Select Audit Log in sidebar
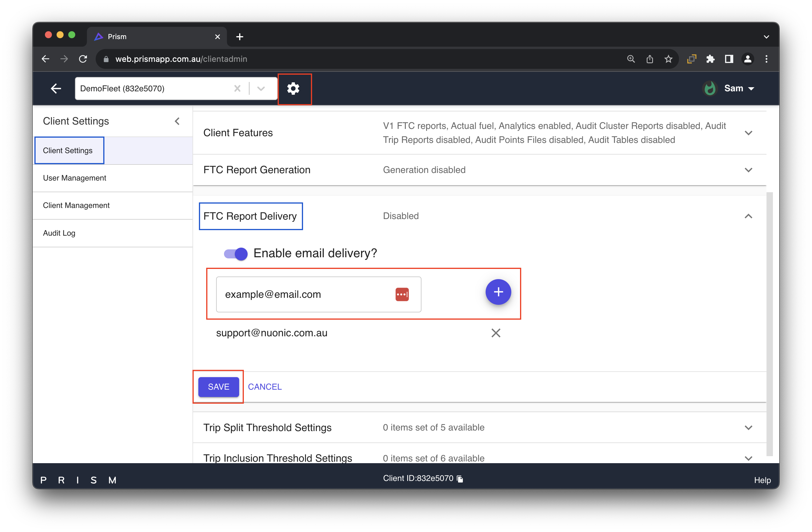This screenshot has height=532, width=812. [59, 233]
